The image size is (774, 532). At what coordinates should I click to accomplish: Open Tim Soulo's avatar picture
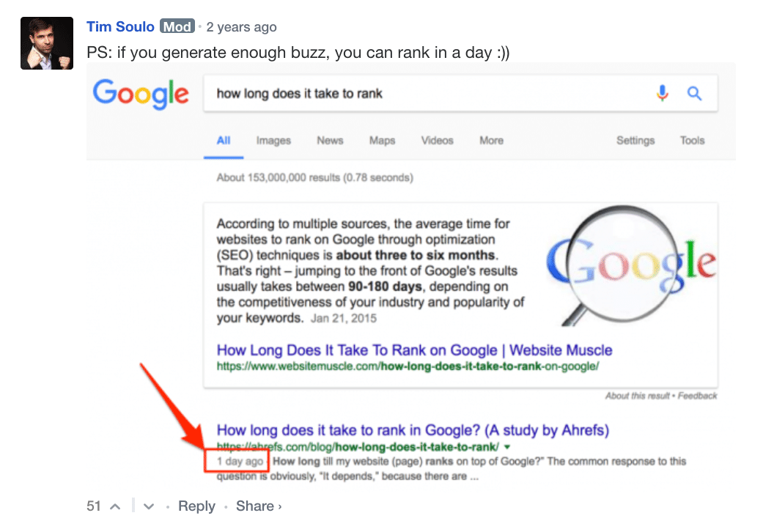47,43
